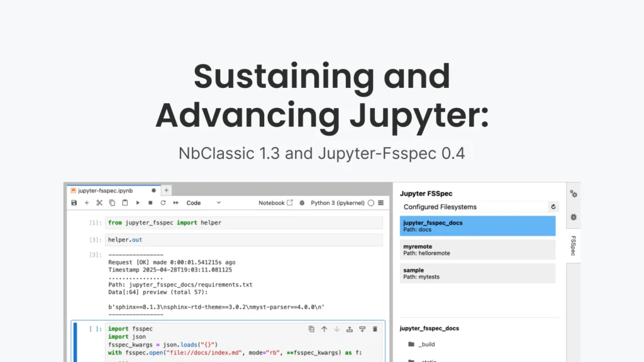The image size is (644, 362).
Task: Interrupt the kernel with stop icon
Action: pos(150,203)
